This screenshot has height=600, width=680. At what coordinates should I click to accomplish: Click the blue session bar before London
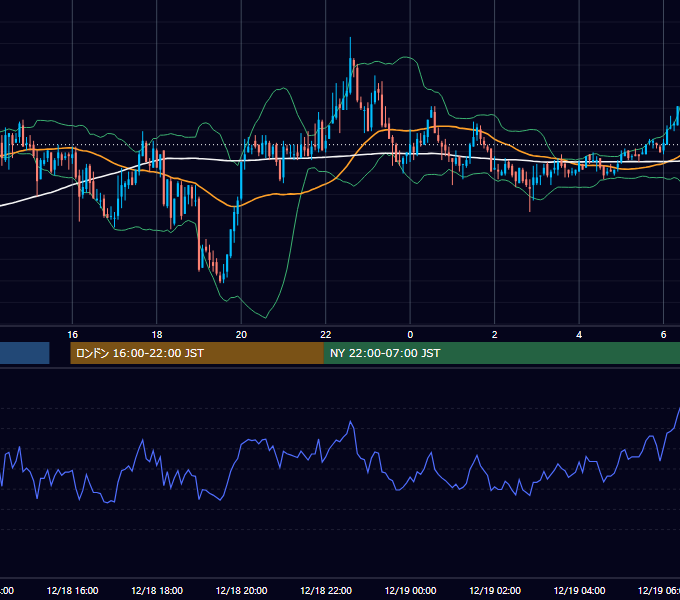(x=25, y=353)
